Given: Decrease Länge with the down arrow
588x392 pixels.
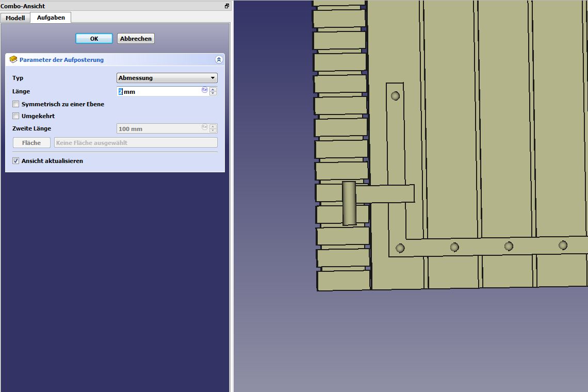Looking at the screenshot, I should [213, 93].
